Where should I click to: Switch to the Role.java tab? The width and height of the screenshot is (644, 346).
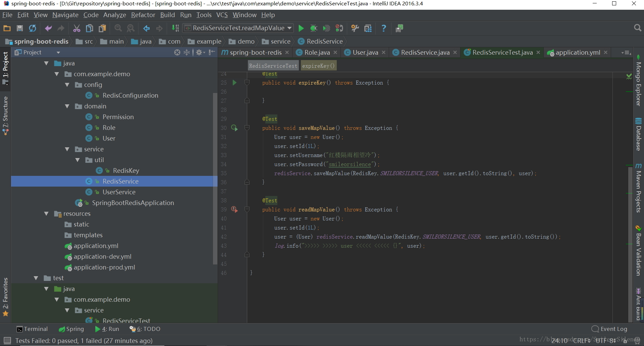pyautogui.click(x=317, y=52)
